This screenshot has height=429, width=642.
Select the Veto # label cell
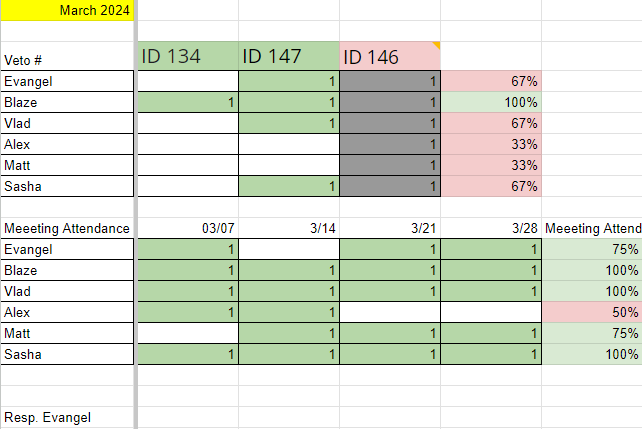67,58
